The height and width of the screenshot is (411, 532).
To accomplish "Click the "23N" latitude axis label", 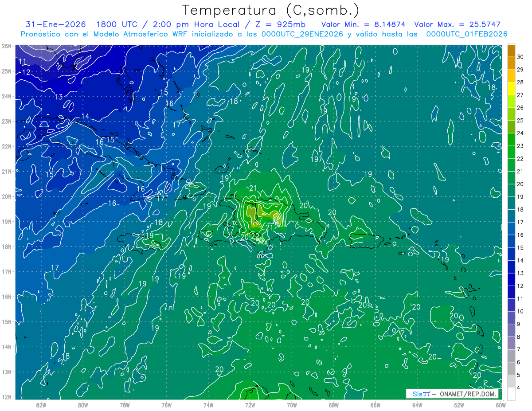I will (x=6, y=121).
